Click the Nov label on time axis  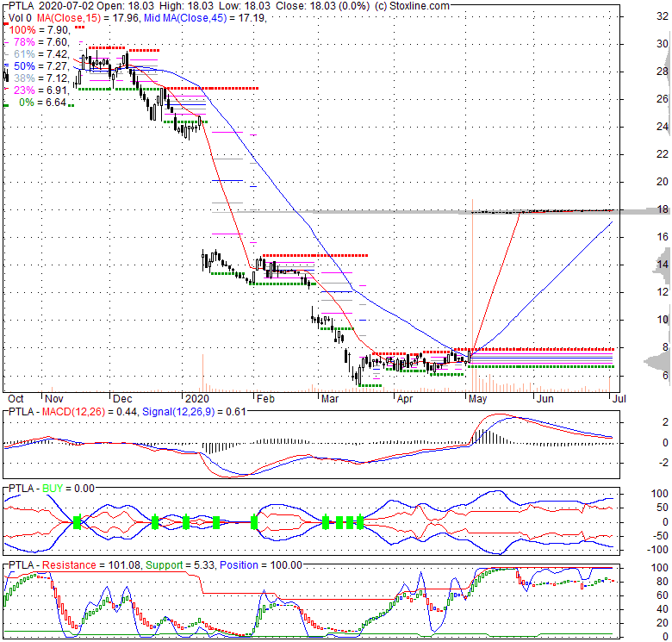pyautogui.click(x=54, y=399)
